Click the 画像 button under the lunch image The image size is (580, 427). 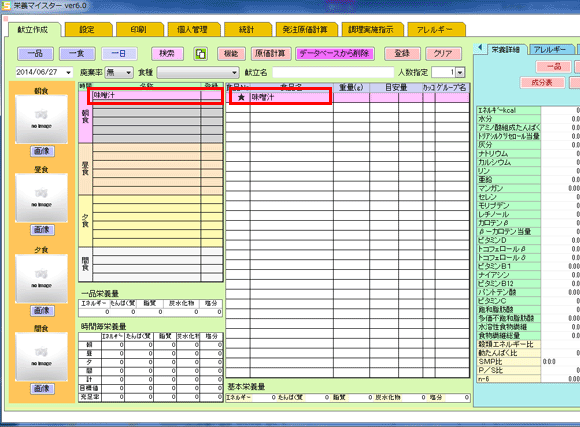click(42, 230)
